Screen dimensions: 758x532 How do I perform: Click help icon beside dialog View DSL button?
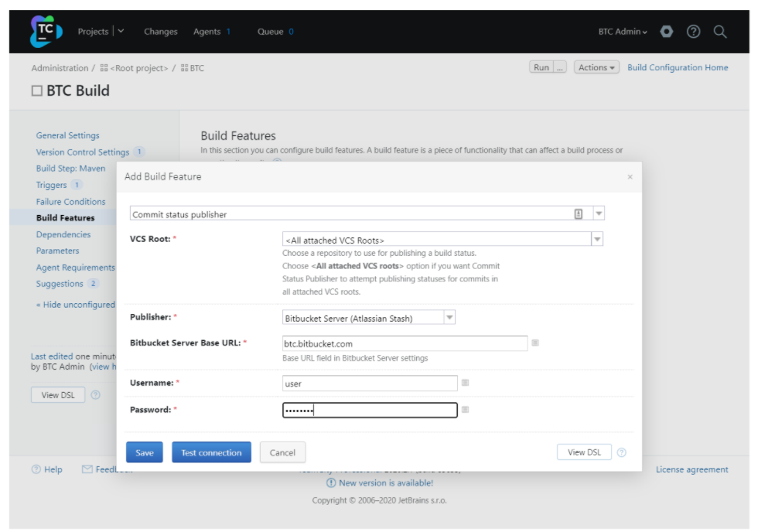click(622, 452)
